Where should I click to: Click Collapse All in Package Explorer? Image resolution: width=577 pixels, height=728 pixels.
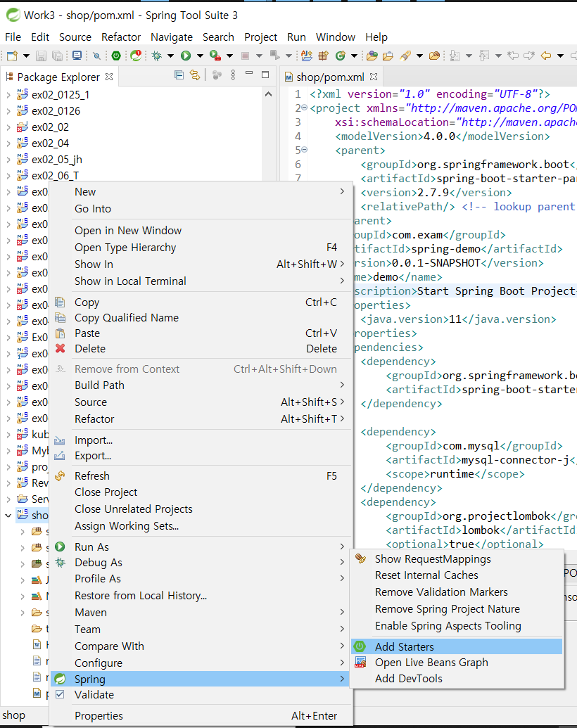click(x=179, y=75)
